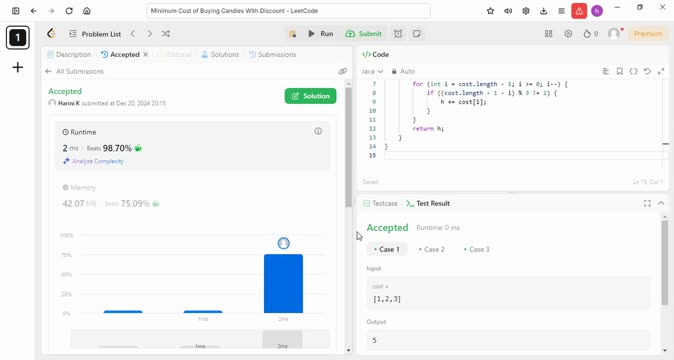Open the purple browser profile avatar
The image size is (674, 360).
(597, 11)
